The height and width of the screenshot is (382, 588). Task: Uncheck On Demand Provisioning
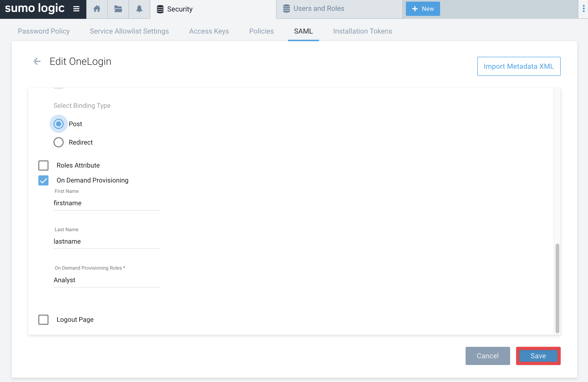[x=43, y=180]
